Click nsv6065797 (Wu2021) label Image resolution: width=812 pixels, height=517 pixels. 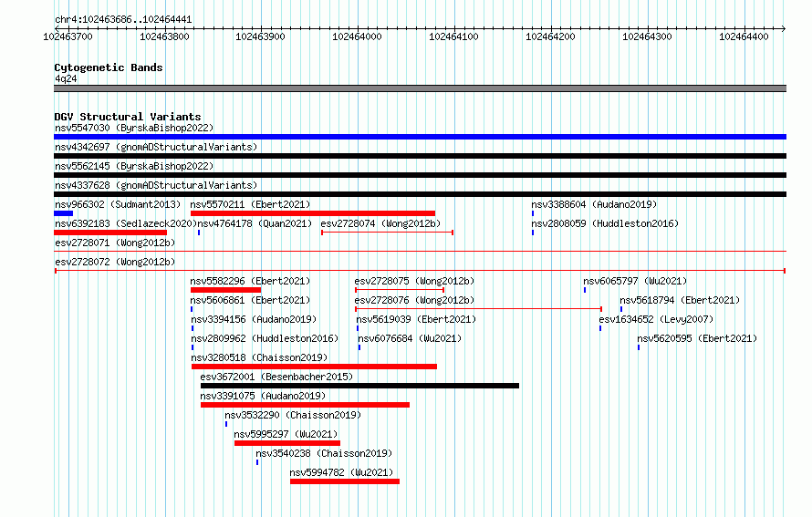635,281
